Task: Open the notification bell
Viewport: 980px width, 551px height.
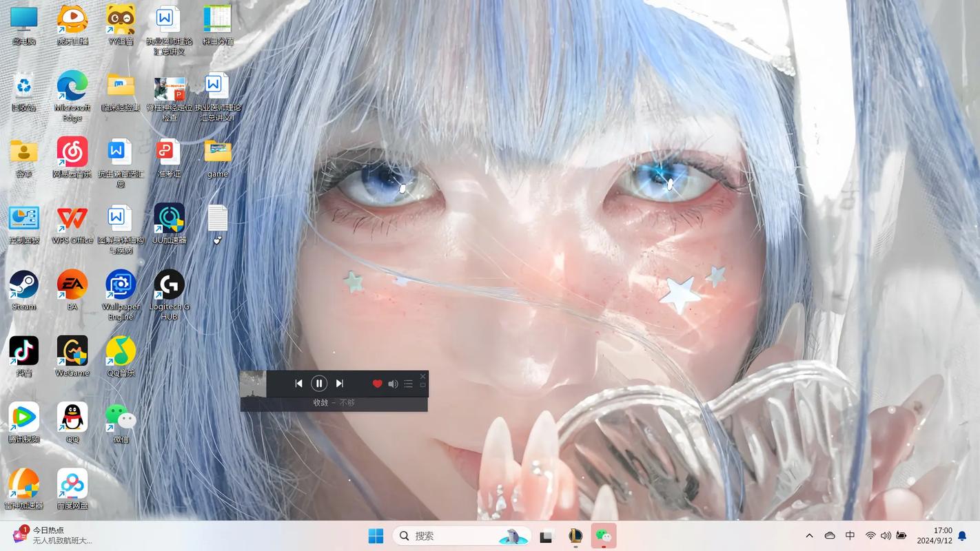Action: click(x=963, y=536)
